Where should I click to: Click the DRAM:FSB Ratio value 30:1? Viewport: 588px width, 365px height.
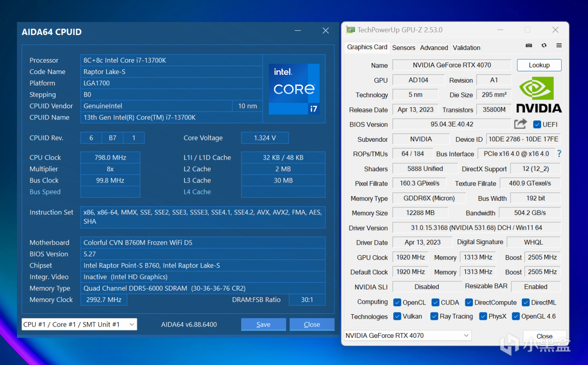307,300
